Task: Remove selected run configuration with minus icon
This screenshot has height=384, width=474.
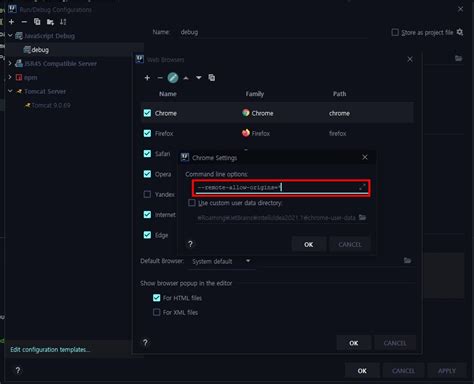Action: (24, 22)
